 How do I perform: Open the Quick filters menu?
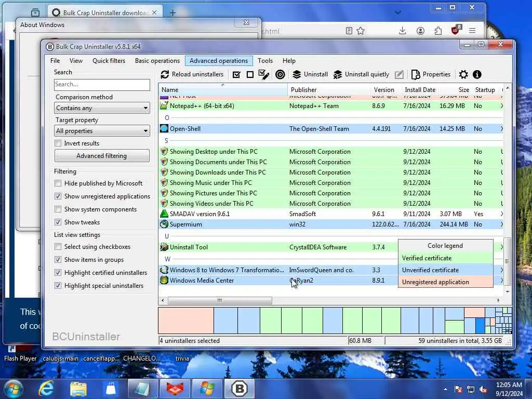(109, 61)
